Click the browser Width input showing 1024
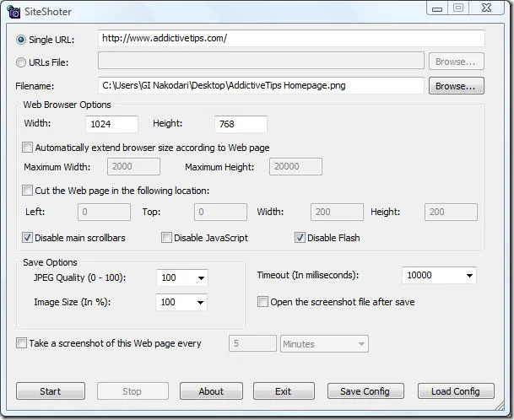Image resolution: width=514 pixels, height=420 pixels. 111,124
